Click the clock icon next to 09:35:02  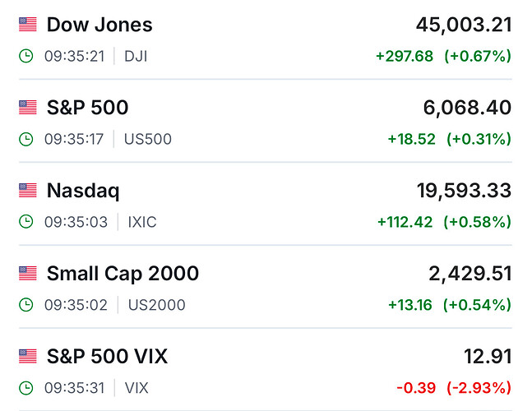[27, 305]
